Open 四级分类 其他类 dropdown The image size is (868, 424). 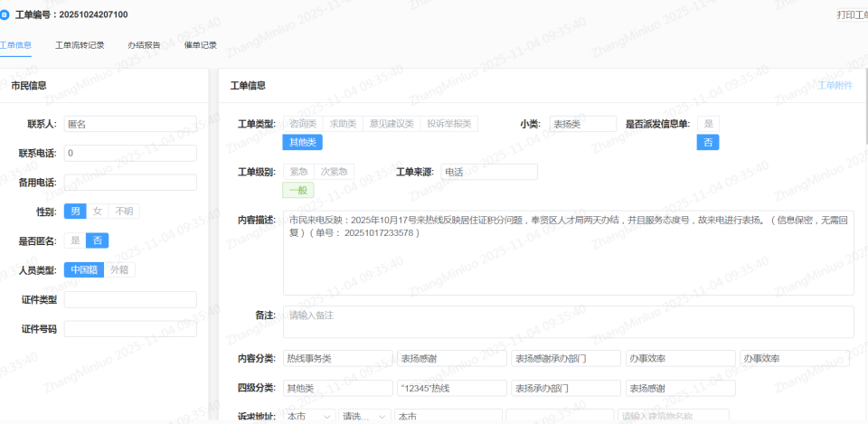pos(337,388)
